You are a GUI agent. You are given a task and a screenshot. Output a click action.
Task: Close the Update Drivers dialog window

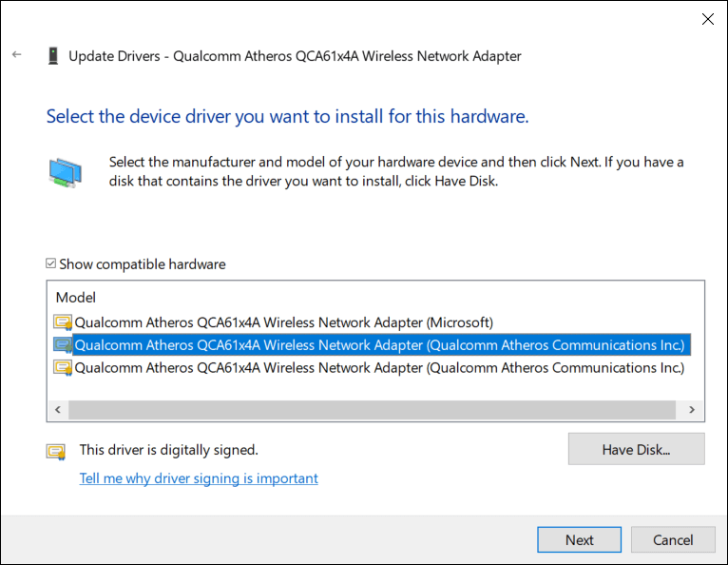(707, 18)
